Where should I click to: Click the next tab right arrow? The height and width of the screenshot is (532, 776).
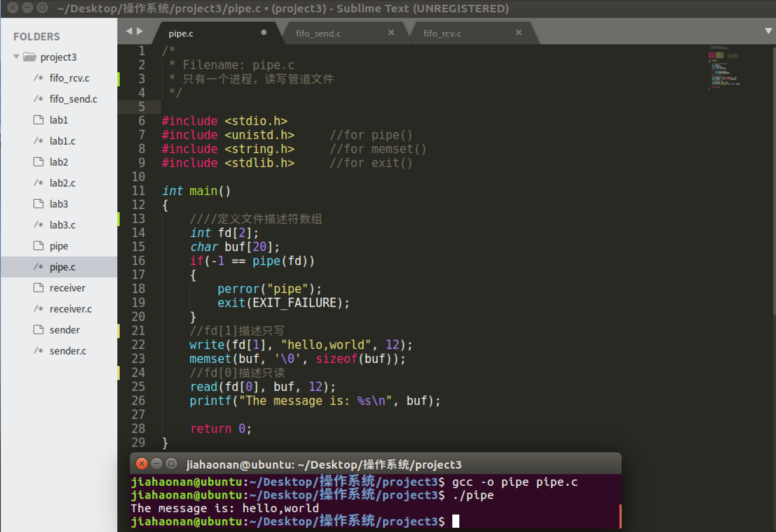140,31
